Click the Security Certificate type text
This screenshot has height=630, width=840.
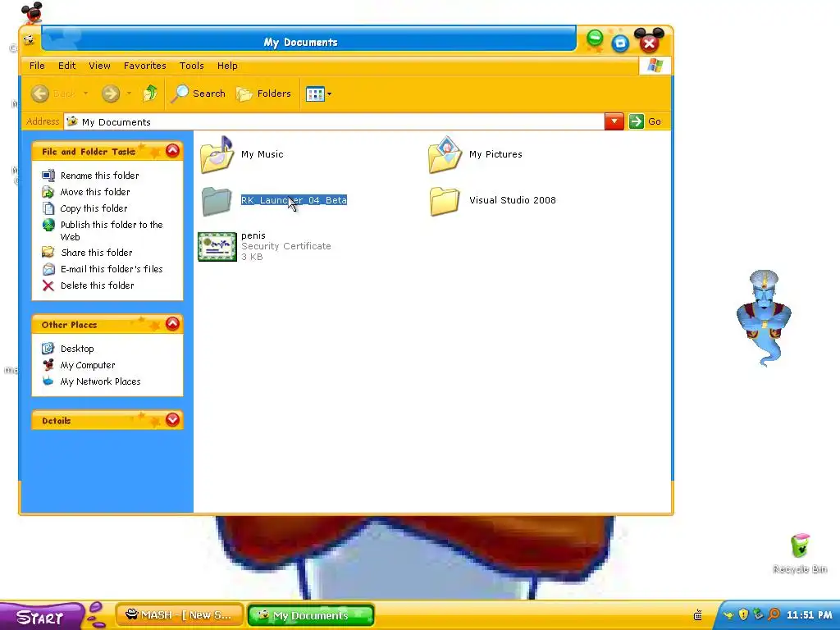tap(286, 246)
